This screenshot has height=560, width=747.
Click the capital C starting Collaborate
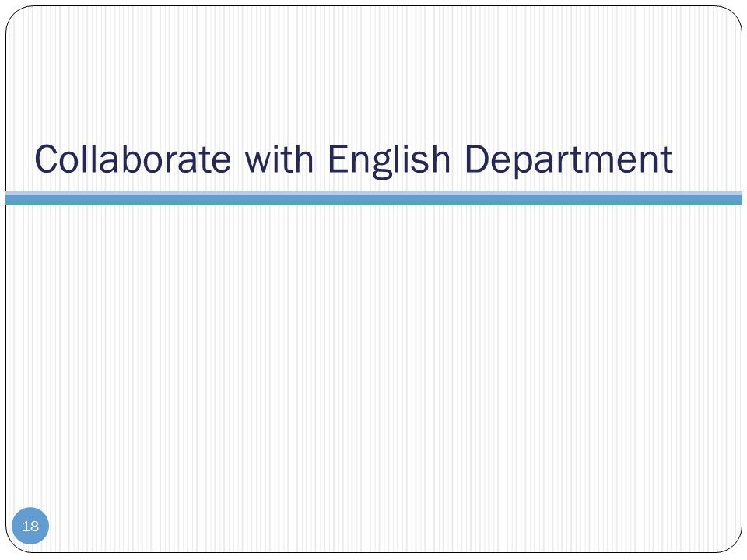[47, 159]
